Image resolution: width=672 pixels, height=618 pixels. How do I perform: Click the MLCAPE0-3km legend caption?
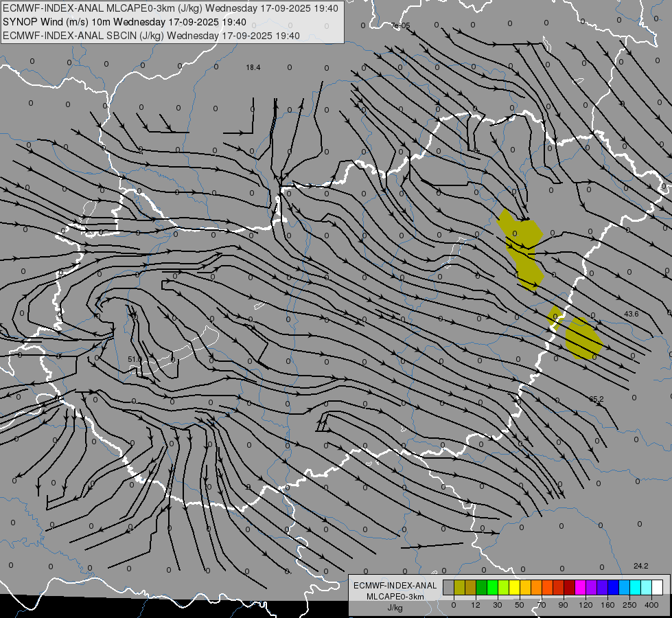coord(395,597)
